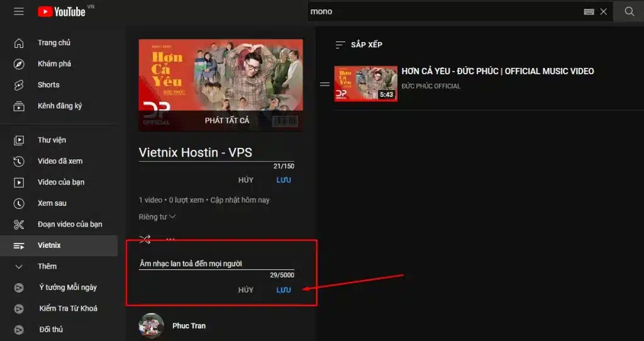Screen dimensions: 644x341
Task: Open Shorts label in the sidebar
Action: coord(48,85)
